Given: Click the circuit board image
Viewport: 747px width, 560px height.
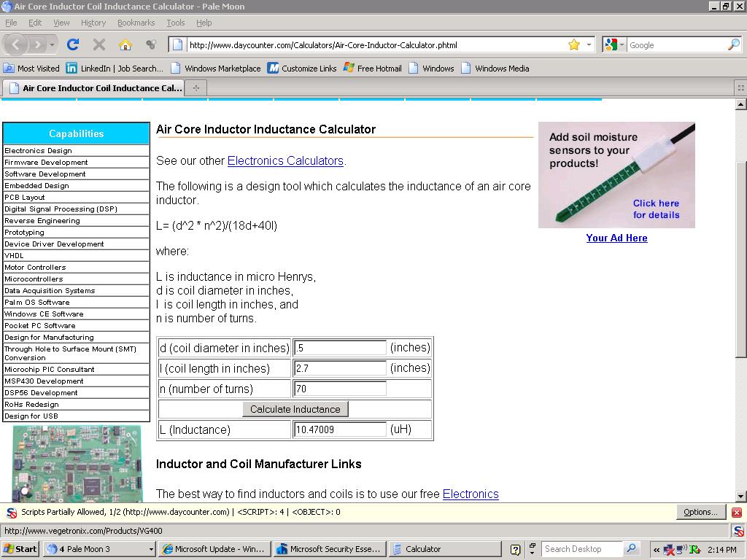Looking at the screenshot, I should [x=77, y=464].
